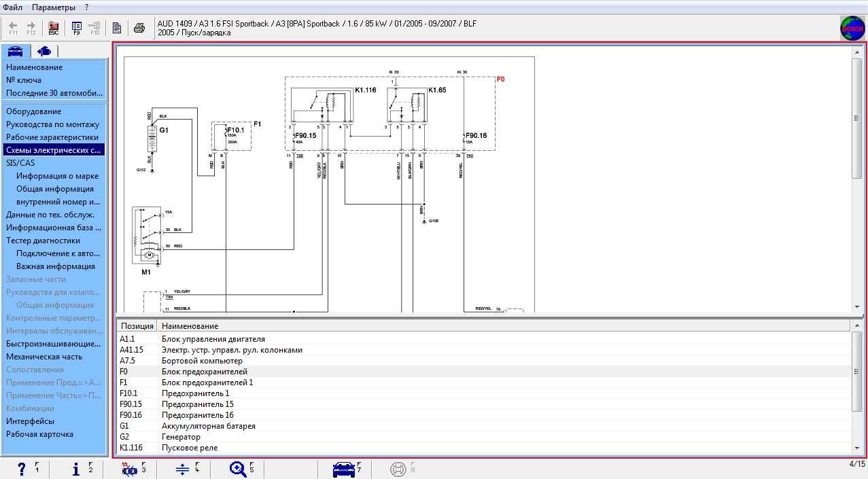Open the ? help menu

tap(86, 7)
